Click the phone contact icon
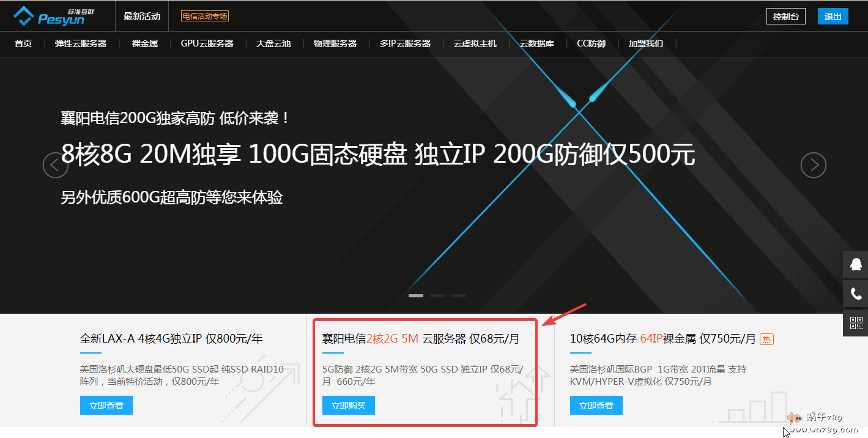 [856, 294]
